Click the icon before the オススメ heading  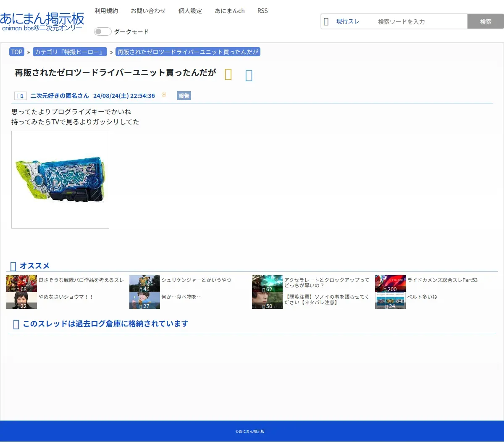point(13,266)
